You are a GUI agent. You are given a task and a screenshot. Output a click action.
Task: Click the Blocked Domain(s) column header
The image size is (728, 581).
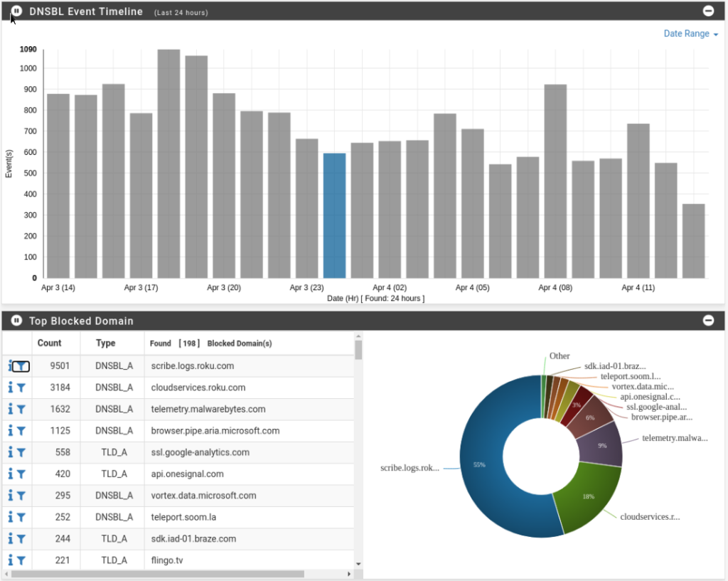coord(240,343)
